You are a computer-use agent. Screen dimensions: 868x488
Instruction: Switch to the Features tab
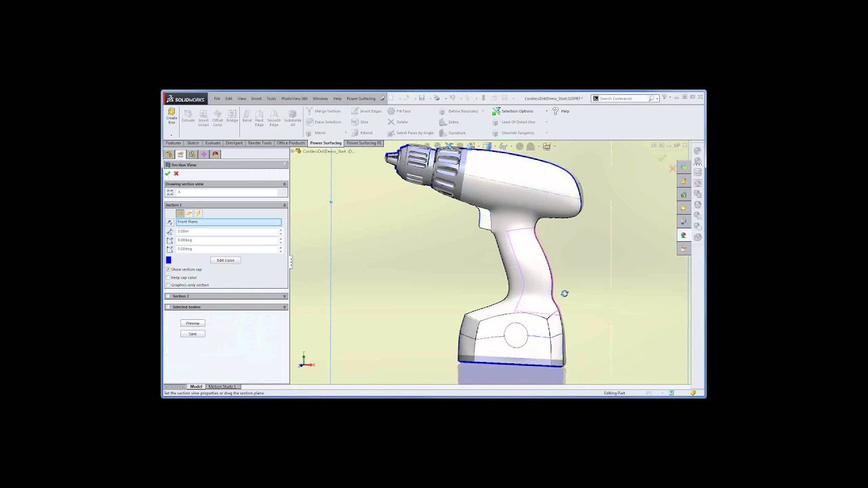174,143
